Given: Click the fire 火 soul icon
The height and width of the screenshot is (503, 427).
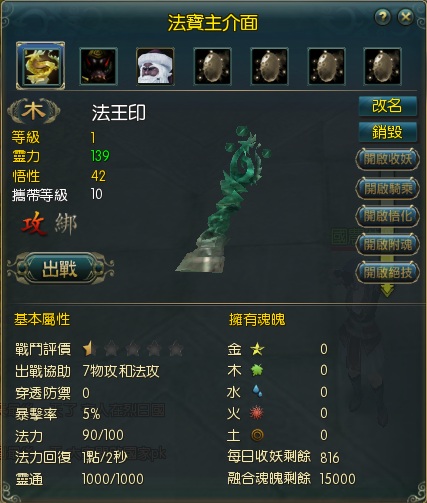Looking at the screenshot, I should 257,413.
